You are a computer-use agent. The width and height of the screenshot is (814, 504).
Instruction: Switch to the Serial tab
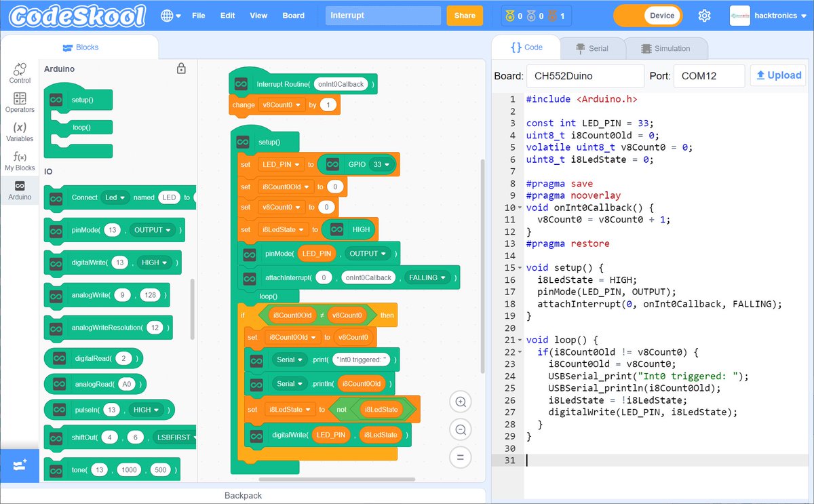[x=592, y=48]
